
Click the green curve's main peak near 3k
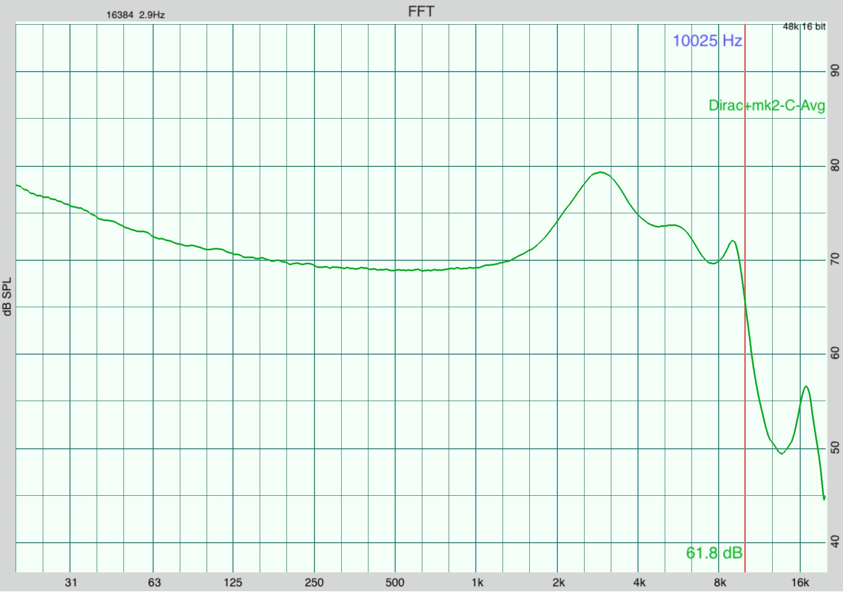click(601, 172)
